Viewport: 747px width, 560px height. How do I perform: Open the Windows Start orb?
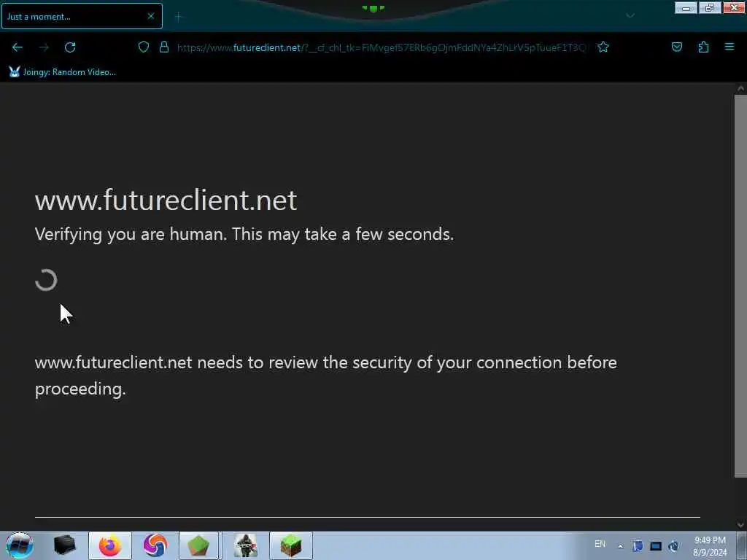[x=19, y=545]
